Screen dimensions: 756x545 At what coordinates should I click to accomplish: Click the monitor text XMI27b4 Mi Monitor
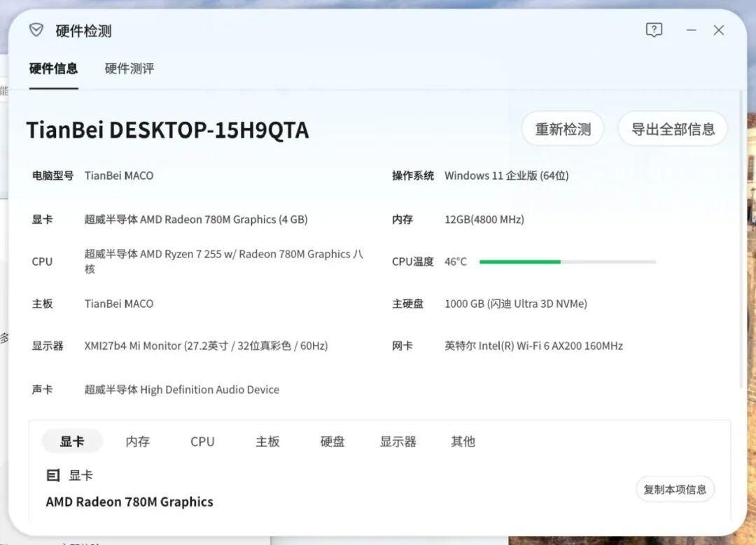133,346
